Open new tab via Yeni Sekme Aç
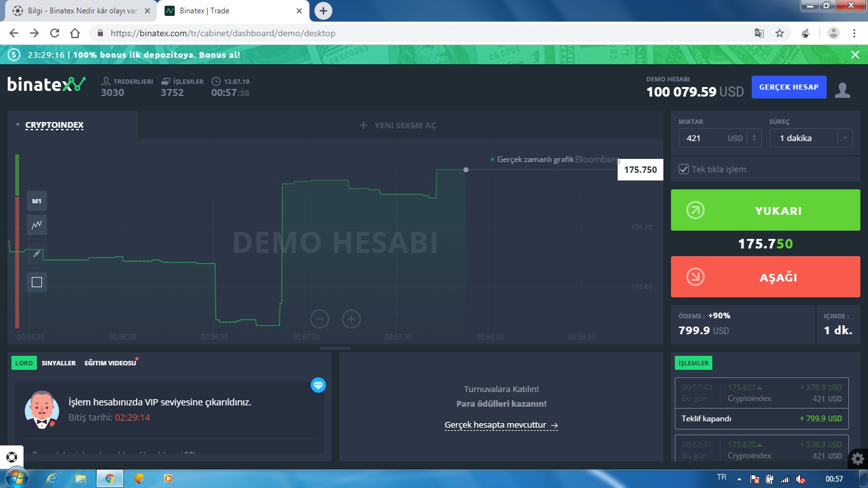868x488 pixels. 398,125
